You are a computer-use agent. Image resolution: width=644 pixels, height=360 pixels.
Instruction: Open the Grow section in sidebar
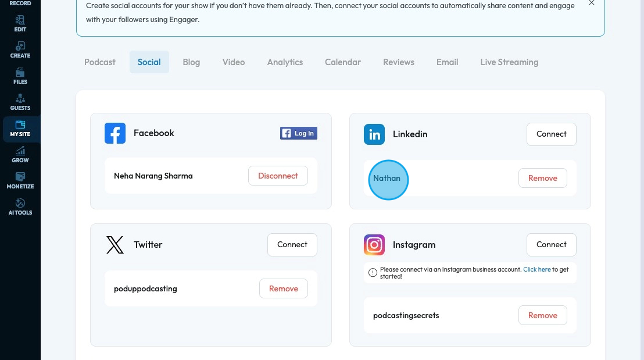tap(20, 155)
